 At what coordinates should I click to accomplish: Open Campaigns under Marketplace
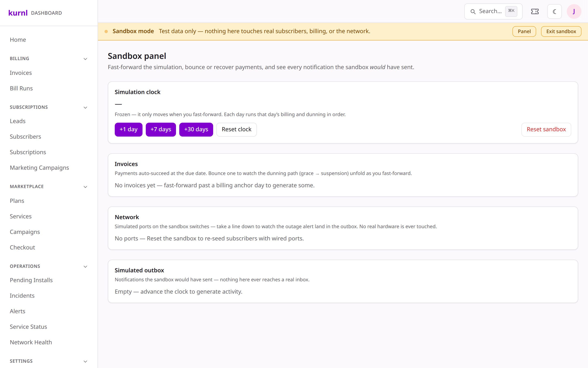(x=25, y=232)
